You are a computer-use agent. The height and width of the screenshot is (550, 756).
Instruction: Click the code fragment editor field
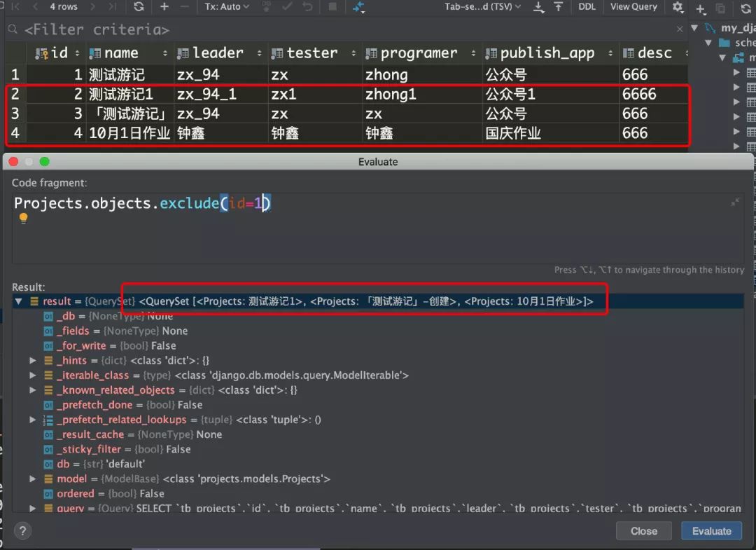coord(378,228)
